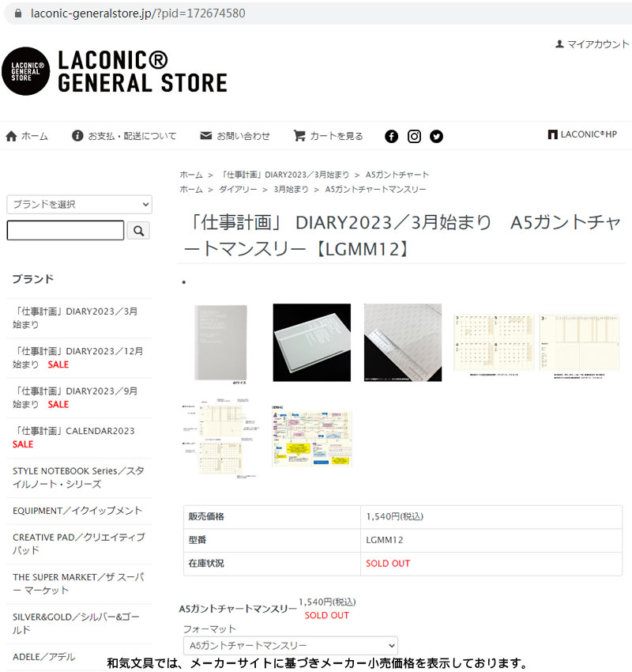This screenshot has height=672, width=632.
Task: Open the Instagram icon link
Action: 414,136
